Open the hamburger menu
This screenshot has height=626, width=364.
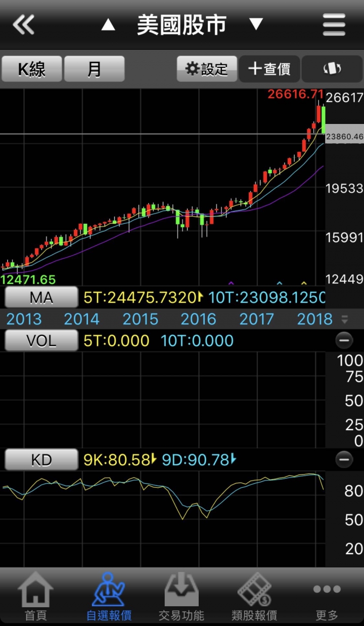point(334,24)
